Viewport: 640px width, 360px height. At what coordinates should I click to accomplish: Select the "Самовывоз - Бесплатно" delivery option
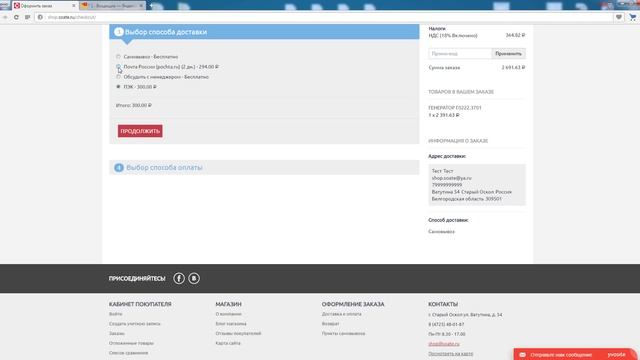coord(118,57)
